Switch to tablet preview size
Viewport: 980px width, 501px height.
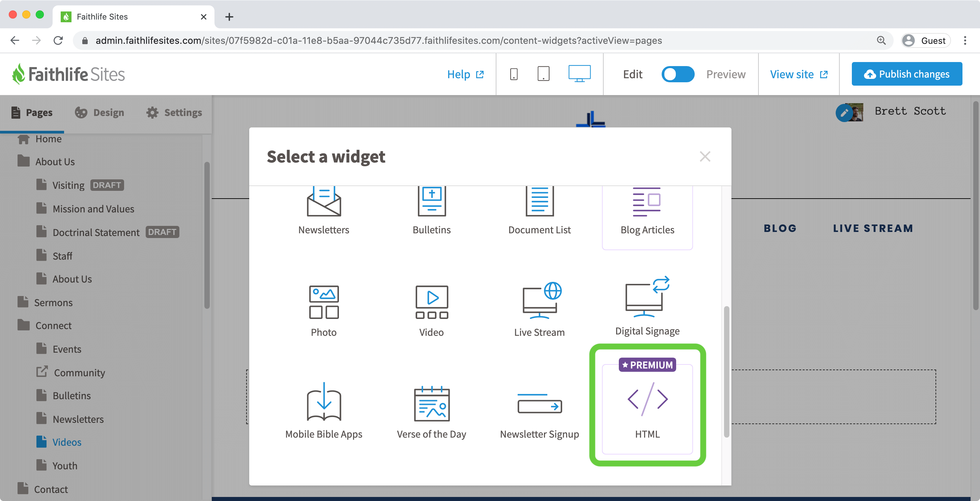pyautogui.click(x=543, y=74)
